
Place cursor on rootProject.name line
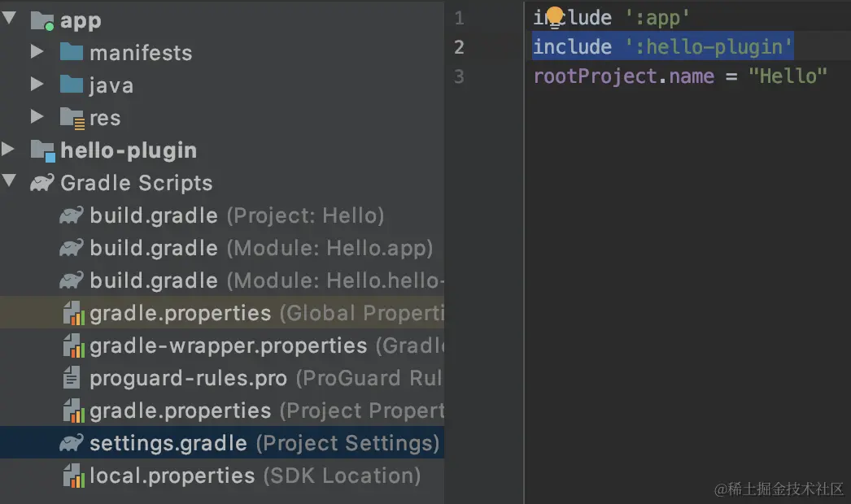[679, 76]
